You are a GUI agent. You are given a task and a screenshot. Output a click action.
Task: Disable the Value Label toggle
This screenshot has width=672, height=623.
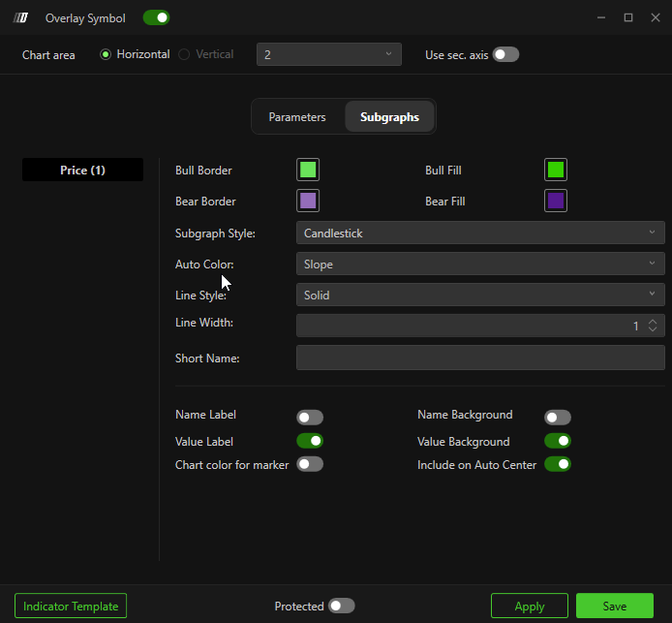[310, 441]
